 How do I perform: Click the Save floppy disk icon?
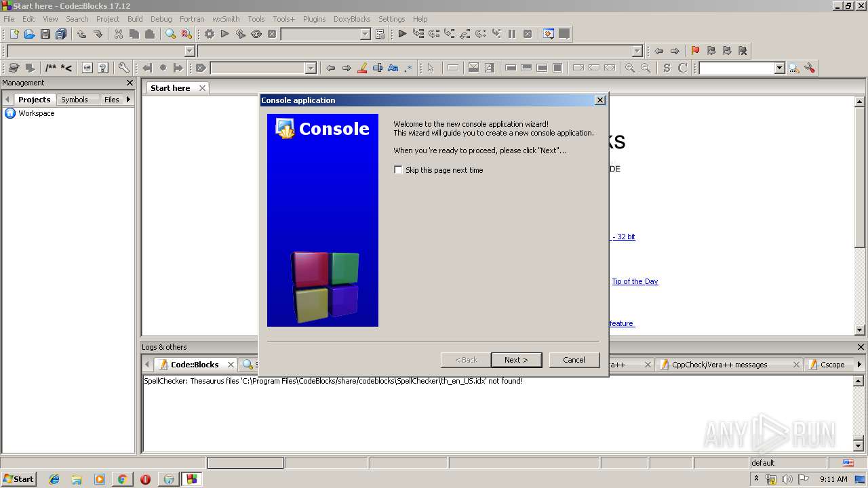pos(45,34)
